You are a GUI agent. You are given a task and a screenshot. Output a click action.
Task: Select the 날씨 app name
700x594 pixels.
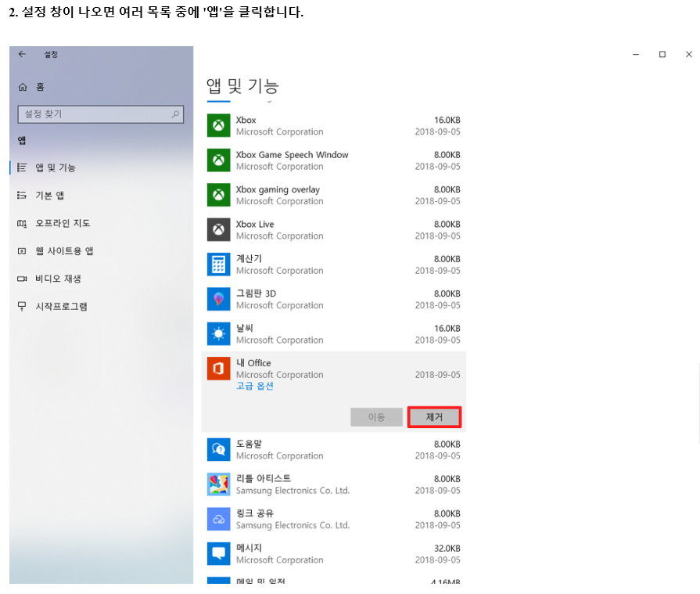tap(245, 328)
